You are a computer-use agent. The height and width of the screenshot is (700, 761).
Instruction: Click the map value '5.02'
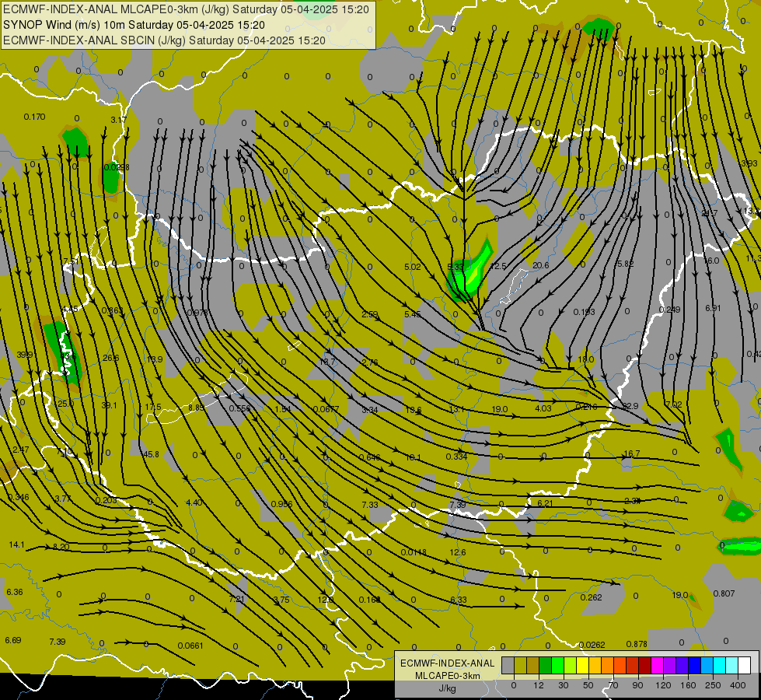(413, 268)
